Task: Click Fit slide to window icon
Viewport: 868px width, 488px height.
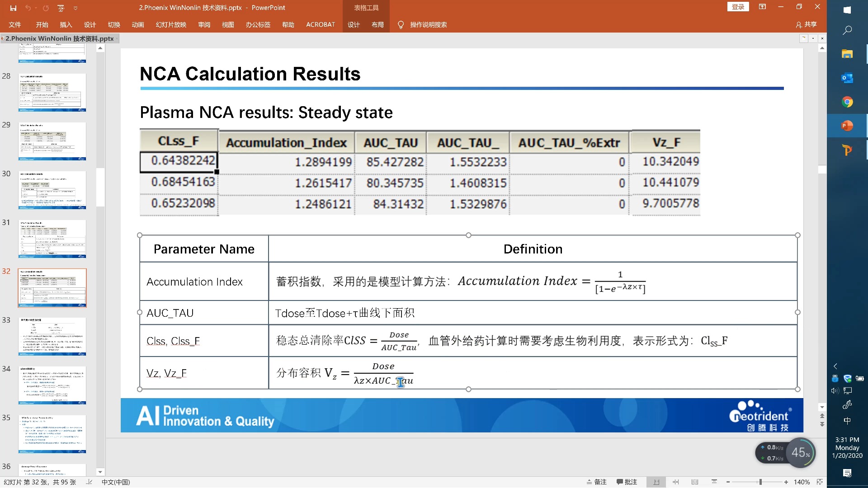Action: 820,482
